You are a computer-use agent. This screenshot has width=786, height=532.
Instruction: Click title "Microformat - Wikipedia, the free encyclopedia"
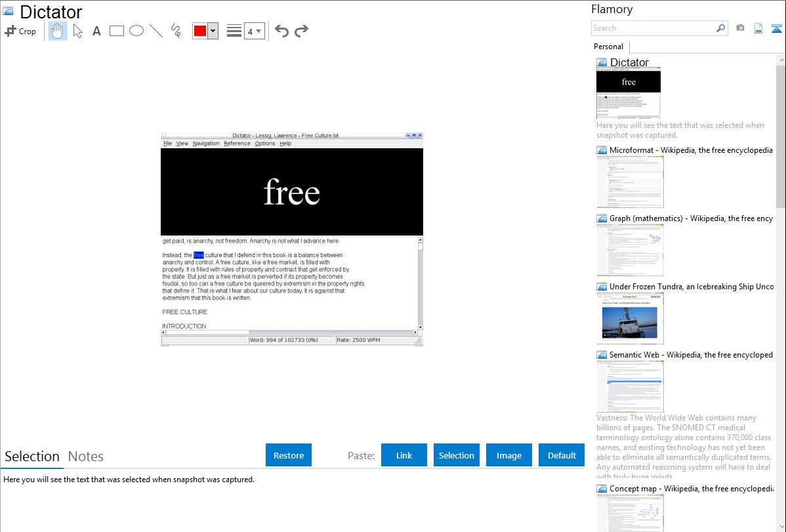(692, 150)
